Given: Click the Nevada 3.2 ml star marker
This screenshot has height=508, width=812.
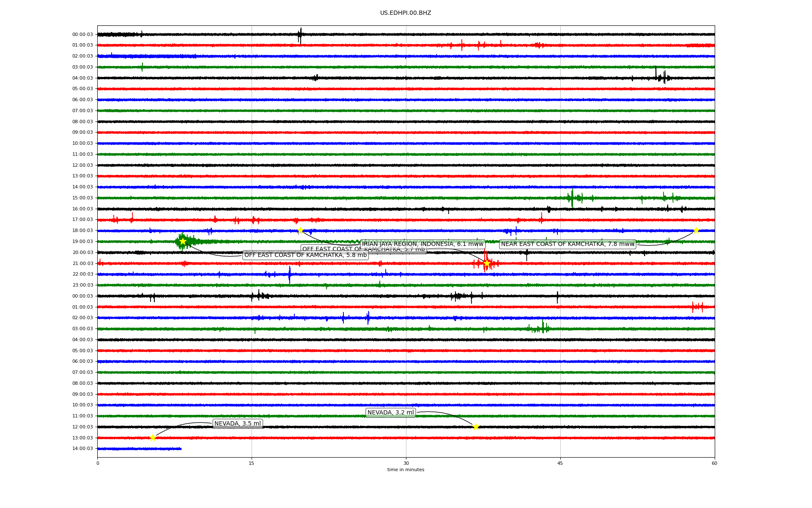Looking at the screenshot, I should (476, 427).
